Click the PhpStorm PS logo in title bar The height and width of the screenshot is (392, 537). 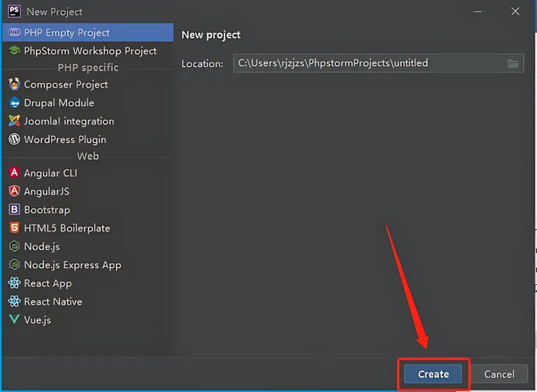(14, 11)
